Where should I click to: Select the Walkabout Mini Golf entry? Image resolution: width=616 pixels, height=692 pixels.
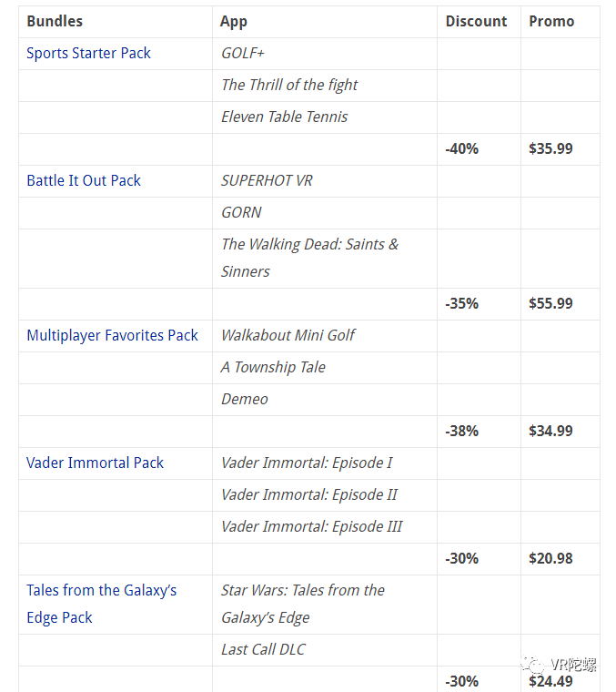point(288,335)
